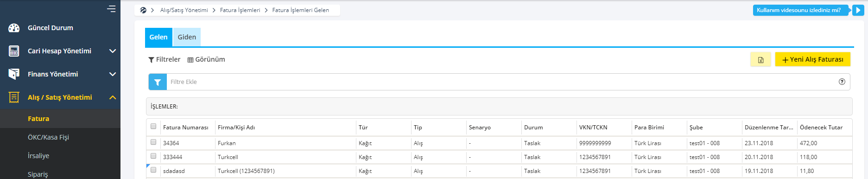The width and height of the screenshot is (868, 179).
Task: Click the 9999999999 VKN cell
Action: (x=595, y=143)
